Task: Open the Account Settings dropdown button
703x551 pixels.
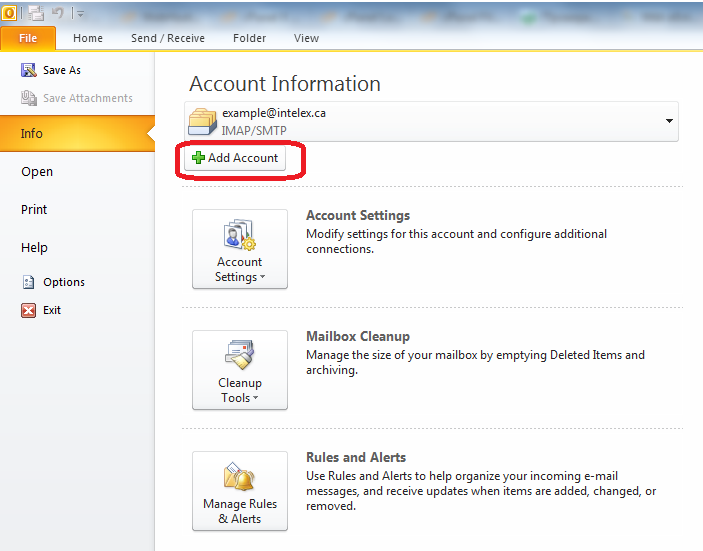Action: tap(240, 249)
